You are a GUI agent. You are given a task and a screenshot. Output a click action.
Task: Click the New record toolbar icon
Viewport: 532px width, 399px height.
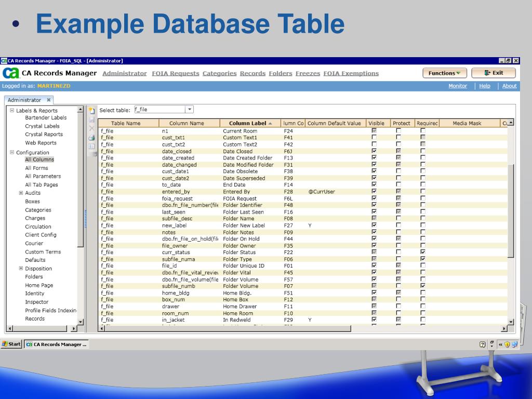(91, 111)
